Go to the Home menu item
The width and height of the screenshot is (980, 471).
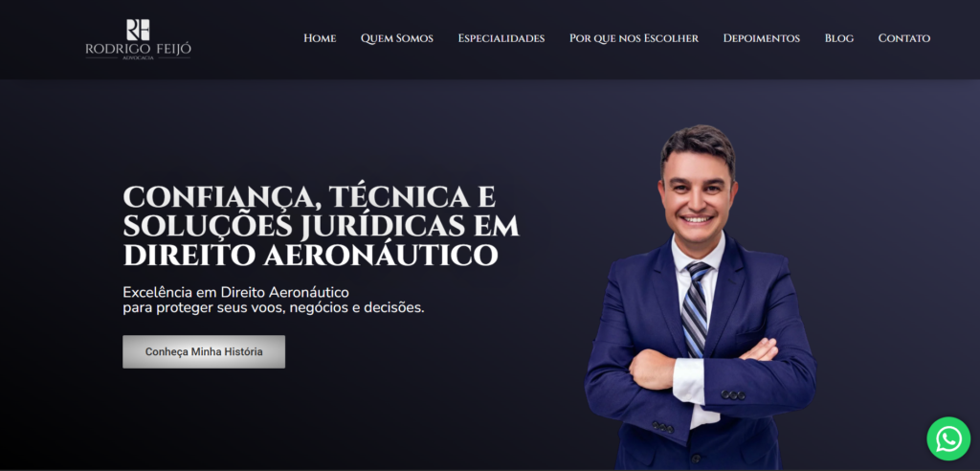pyautogui.click(x=320, y=38)
